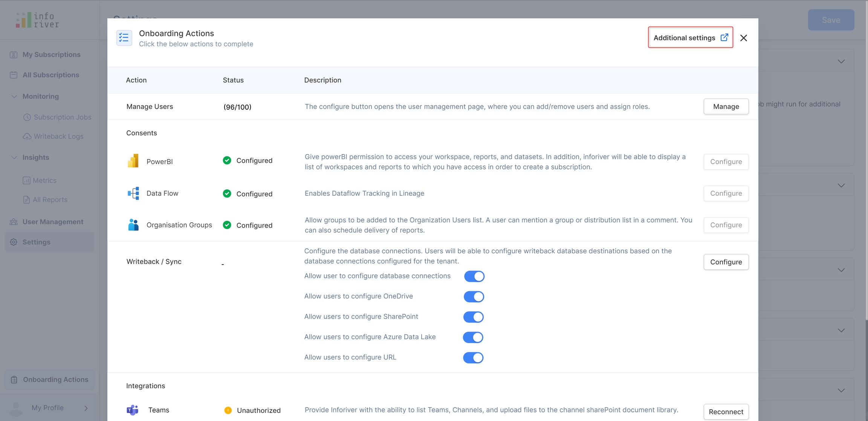Go to All Subscriptions menu item
Screen dimensions: 868x421
pyautogui.click(x=50, y=75)
